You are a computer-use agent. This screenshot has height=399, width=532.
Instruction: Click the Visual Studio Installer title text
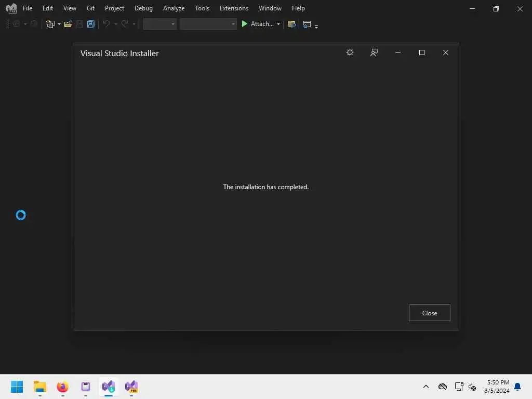(119, 54)
